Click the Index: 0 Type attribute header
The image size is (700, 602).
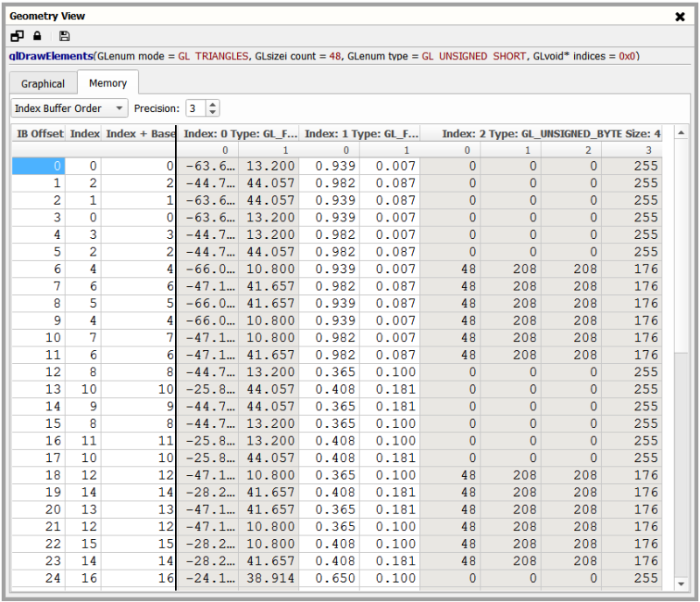(x=240, y=134)
